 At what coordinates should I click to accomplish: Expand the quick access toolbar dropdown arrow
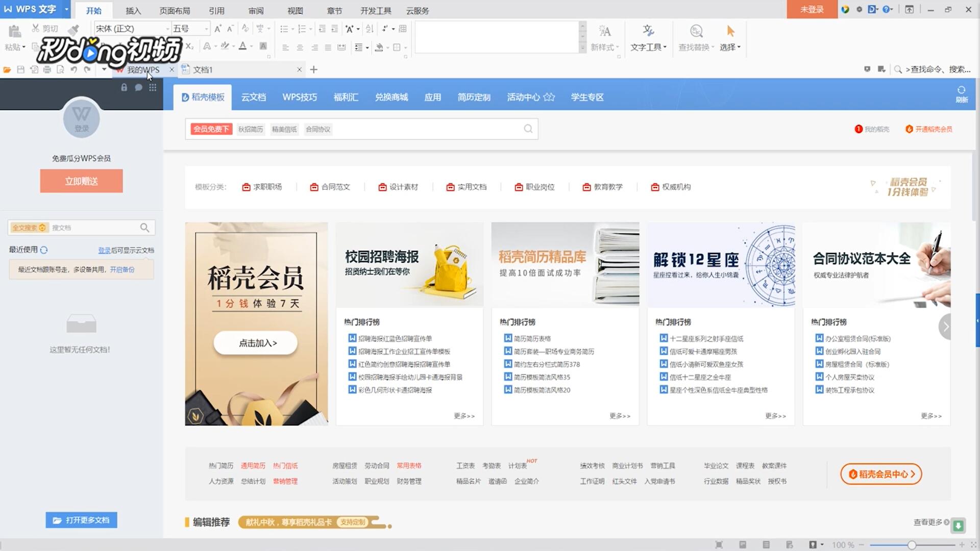(x=104, y=69)
